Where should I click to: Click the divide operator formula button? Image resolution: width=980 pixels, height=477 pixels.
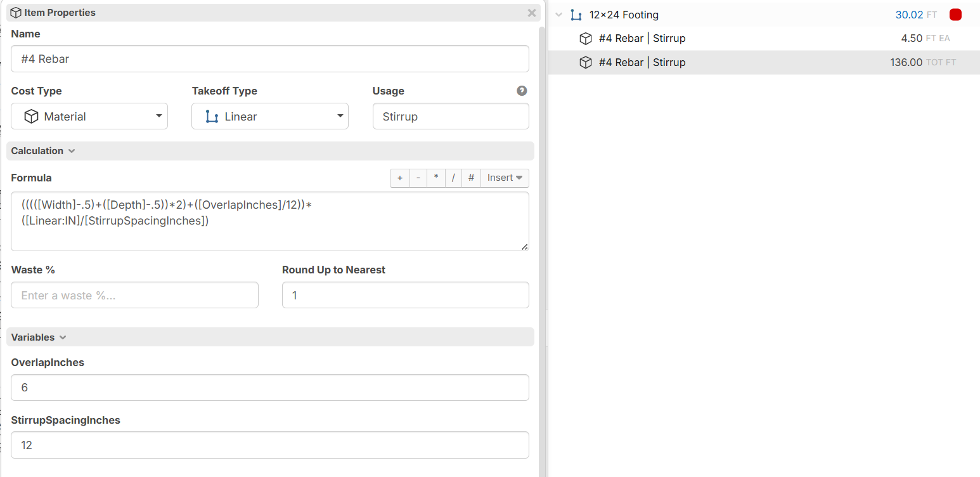tap(453, 178)
